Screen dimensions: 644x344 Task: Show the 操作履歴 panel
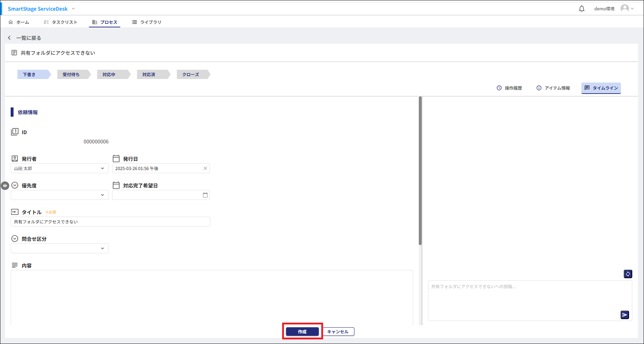coord(509,88)
